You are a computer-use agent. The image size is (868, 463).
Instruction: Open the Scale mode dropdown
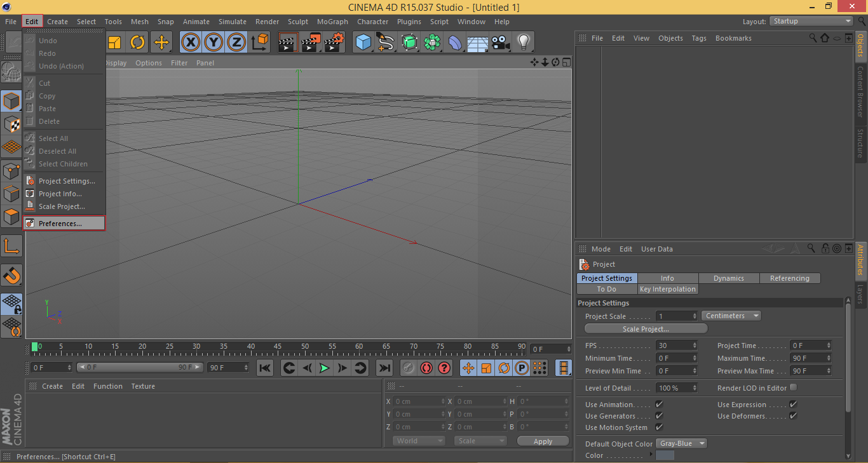[480, 441]
